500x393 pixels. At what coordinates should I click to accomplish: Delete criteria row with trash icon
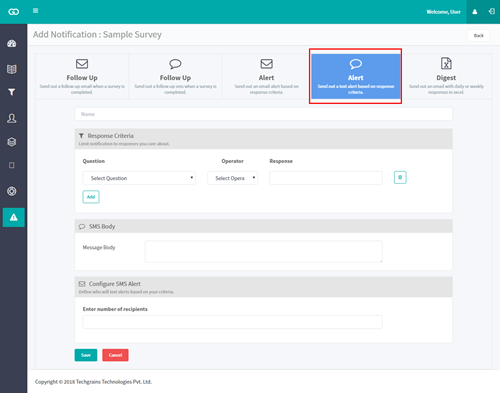point(400,177)
